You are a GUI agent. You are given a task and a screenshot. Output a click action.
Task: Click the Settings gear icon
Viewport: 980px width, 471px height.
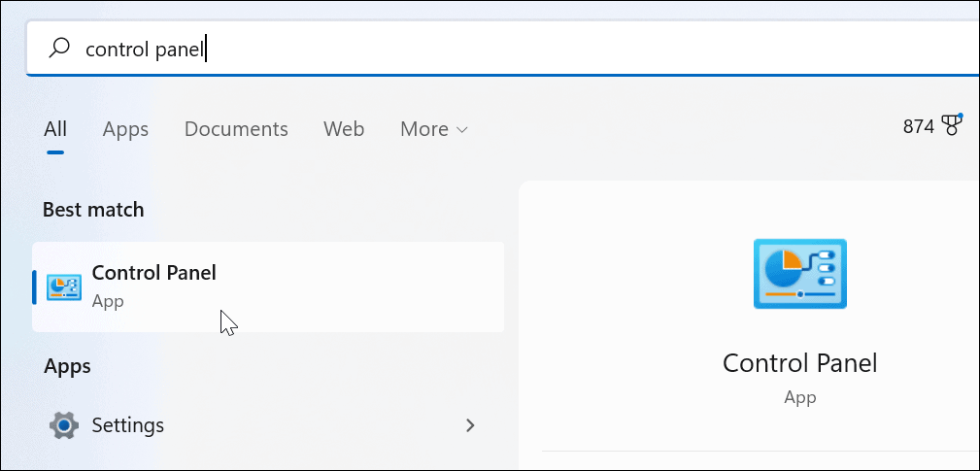(x=64, y=424)
